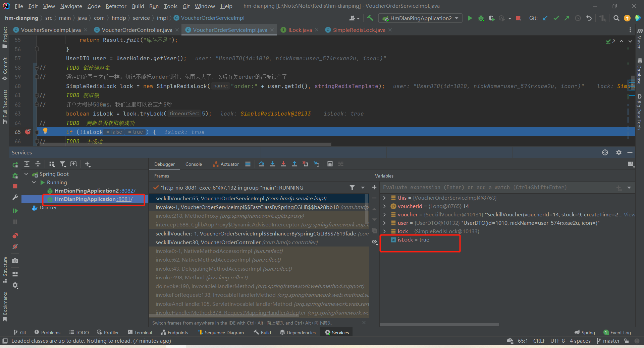Take thread dump with camera icon
Image resolution: width=644 pixels, height=348 pixels.
(x=15, y=261)
